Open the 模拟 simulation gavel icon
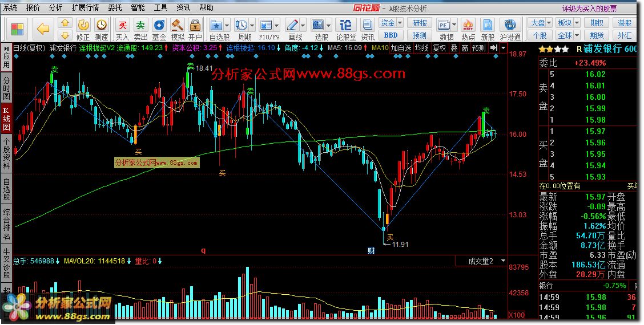 pos(177,26)
